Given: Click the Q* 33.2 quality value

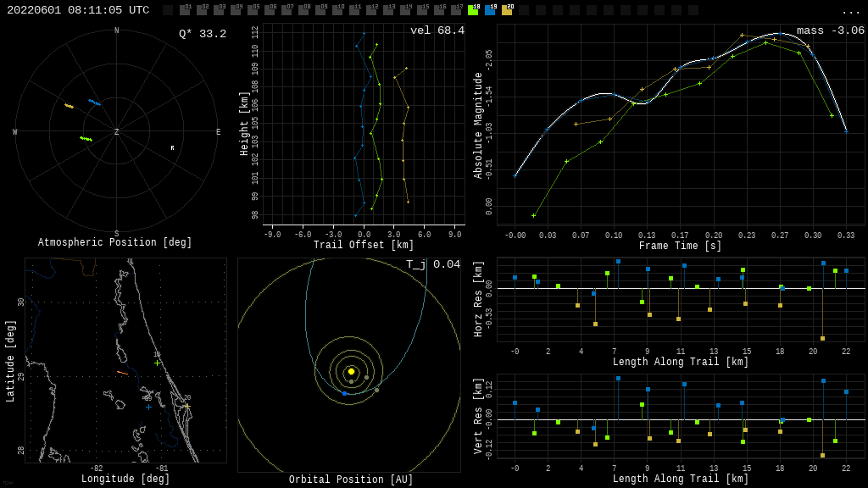Looking at the screenshot, I should 202,34.
